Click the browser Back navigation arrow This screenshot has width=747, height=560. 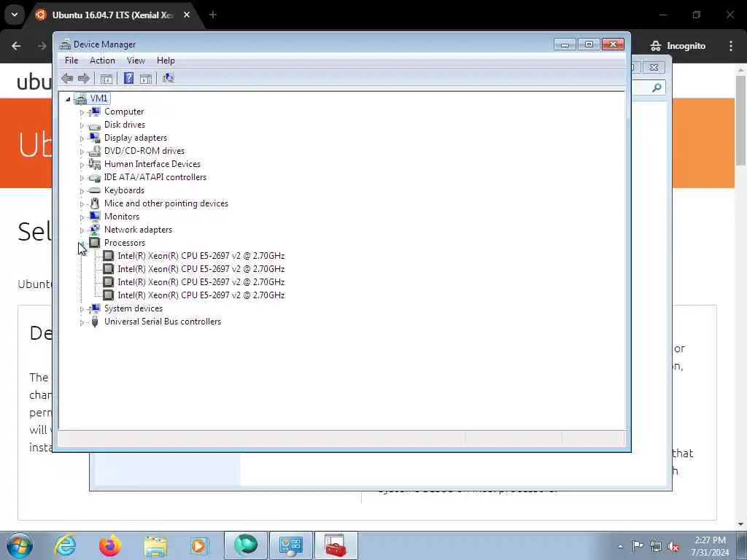(x=16, y=46)
